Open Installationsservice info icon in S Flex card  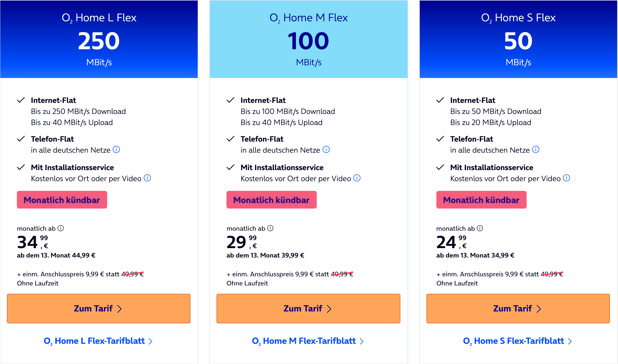pos(567,178)
